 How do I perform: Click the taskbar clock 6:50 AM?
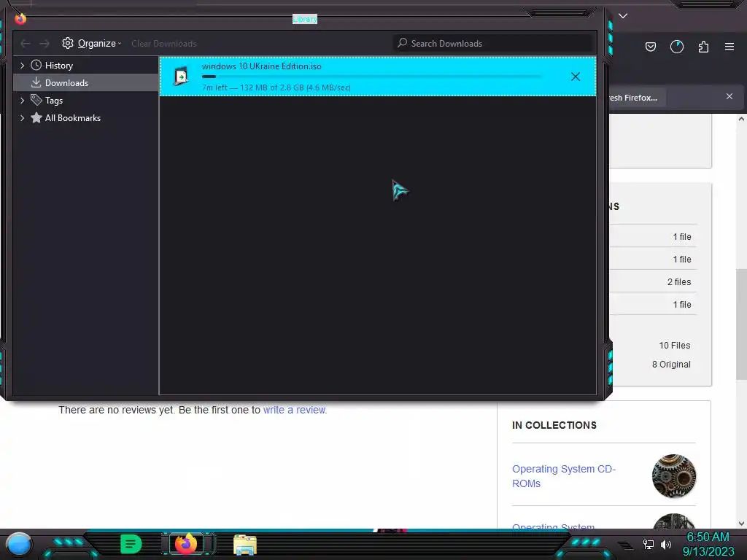pos(708,537)
